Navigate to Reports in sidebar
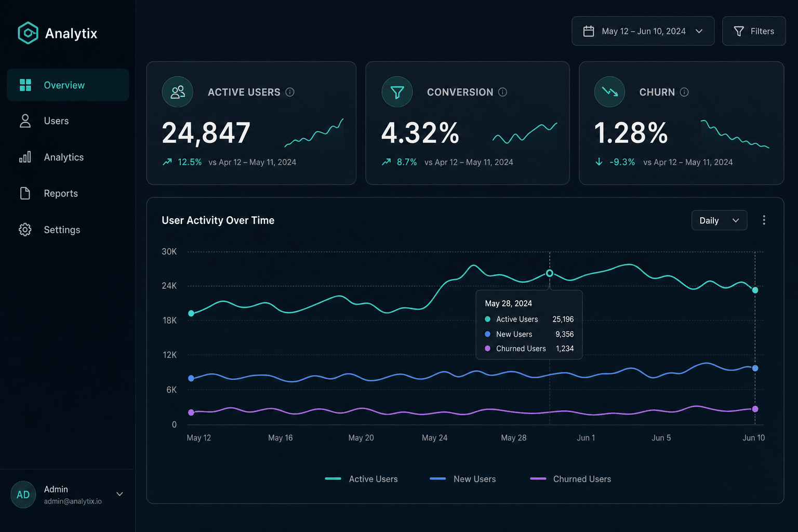 pos(68,193)
